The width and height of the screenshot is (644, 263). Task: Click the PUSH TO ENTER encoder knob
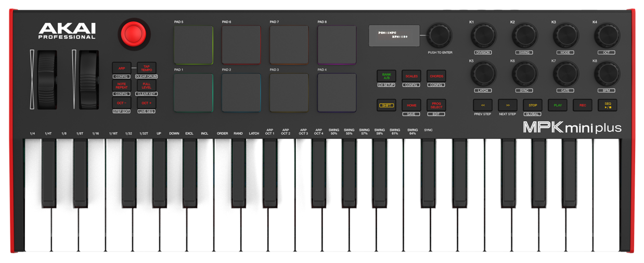pyautogui.click(x=440, y=35)
